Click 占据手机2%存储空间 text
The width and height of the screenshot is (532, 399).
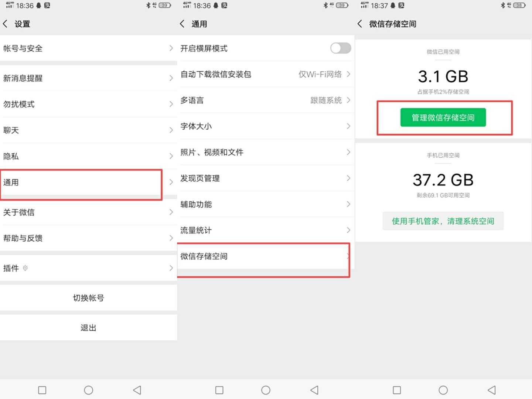click(443, 92)
